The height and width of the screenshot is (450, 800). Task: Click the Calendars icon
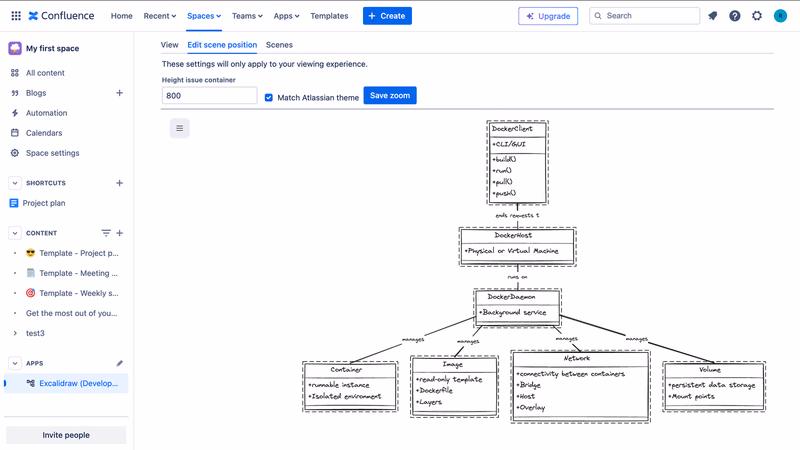(15, 133)
